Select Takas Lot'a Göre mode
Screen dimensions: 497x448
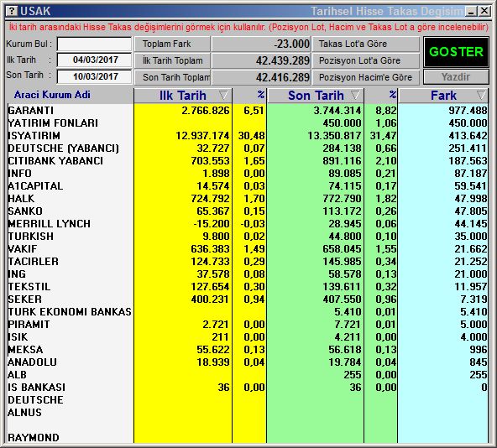pyautogui.click(x=366, y=44)
